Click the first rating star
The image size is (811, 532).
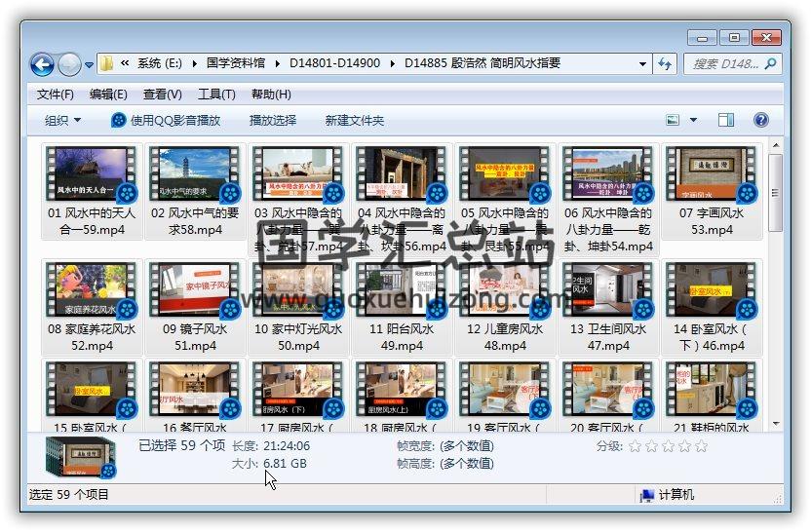pos(635,446)
